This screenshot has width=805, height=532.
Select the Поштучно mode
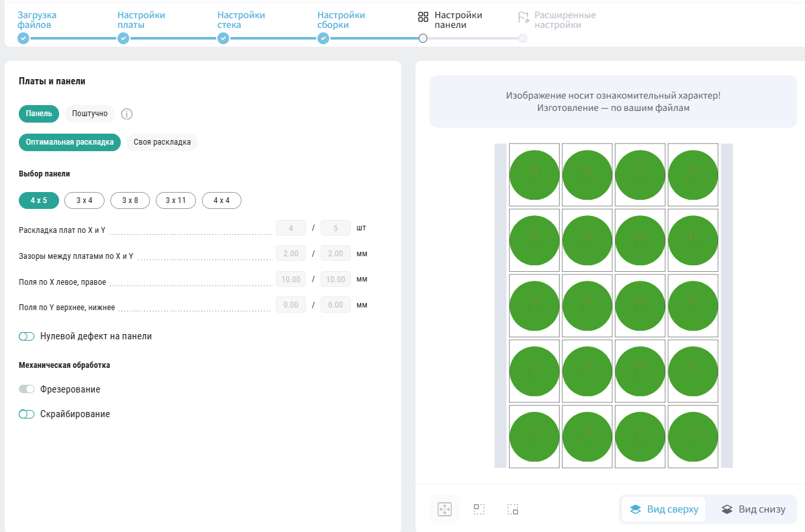click(x=90, y=114)
